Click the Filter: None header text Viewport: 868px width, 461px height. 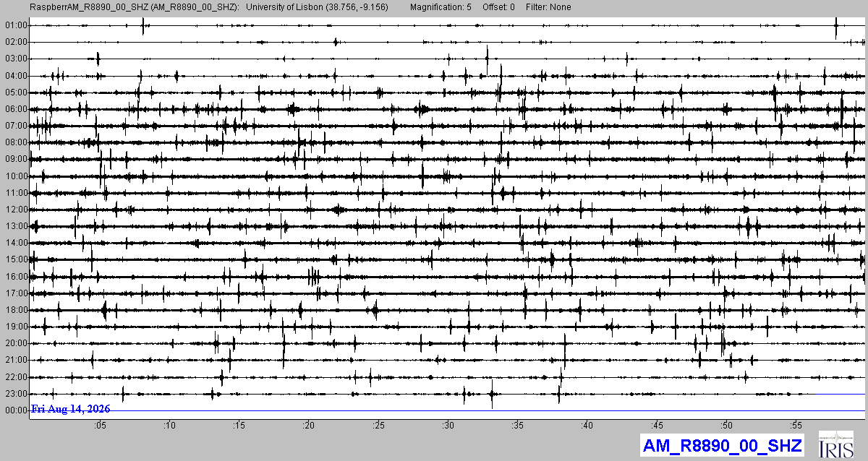coord(548,7)
